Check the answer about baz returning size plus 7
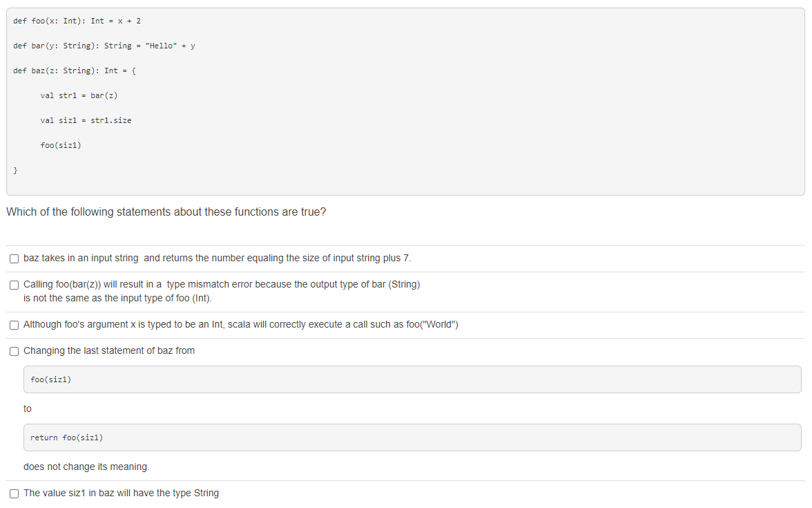Viewport: 812px width, 508px height. tap(14, 258)
